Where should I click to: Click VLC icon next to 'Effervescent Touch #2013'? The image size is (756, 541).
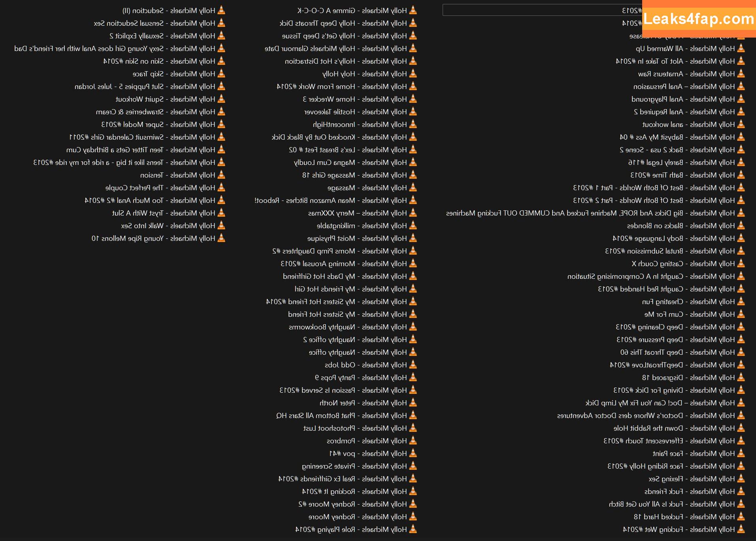click(741, 441)
